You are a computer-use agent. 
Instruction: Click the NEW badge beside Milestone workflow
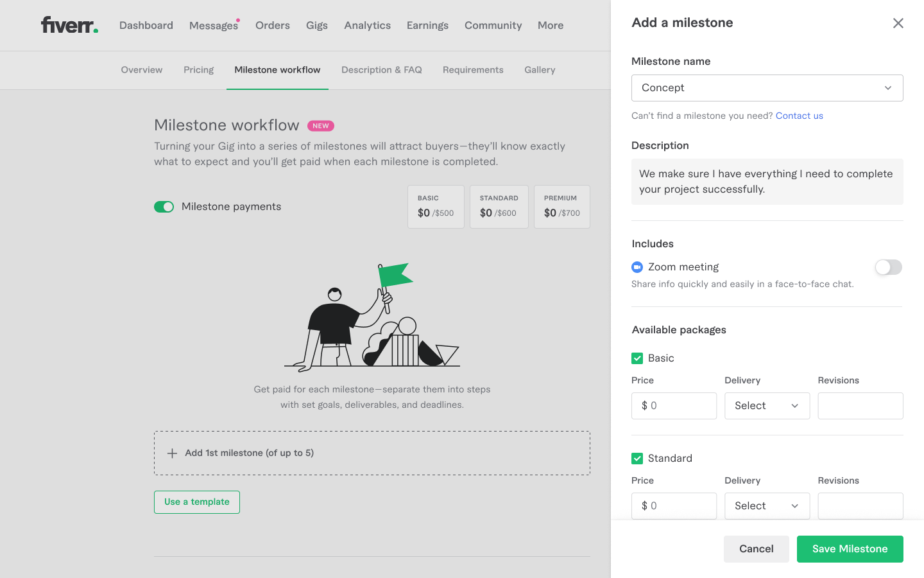point(321,126)
